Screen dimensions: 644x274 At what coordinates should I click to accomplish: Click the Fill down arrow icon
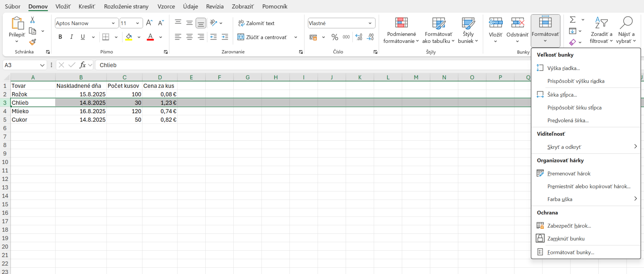tap(573, 31)
